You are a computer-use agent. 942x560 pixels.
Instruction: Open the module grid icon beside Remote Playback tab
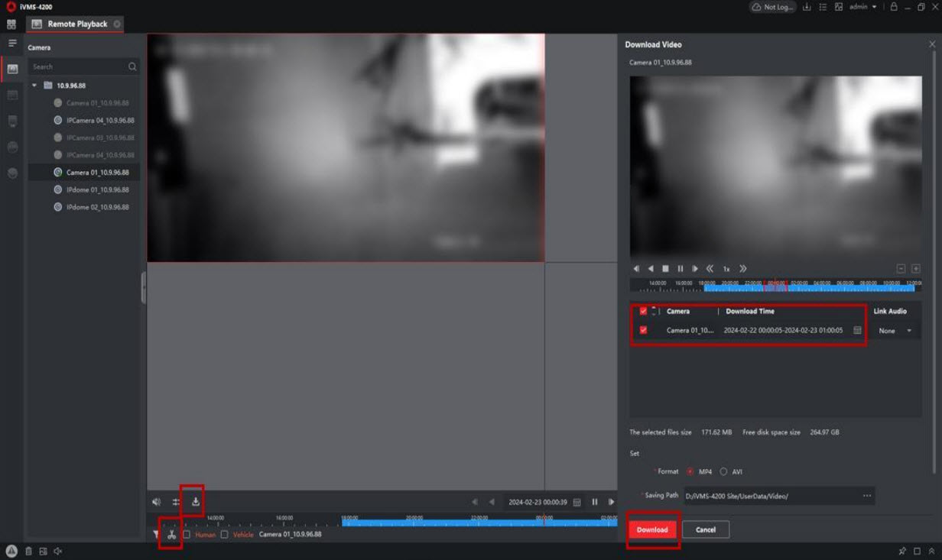(11, 24)
